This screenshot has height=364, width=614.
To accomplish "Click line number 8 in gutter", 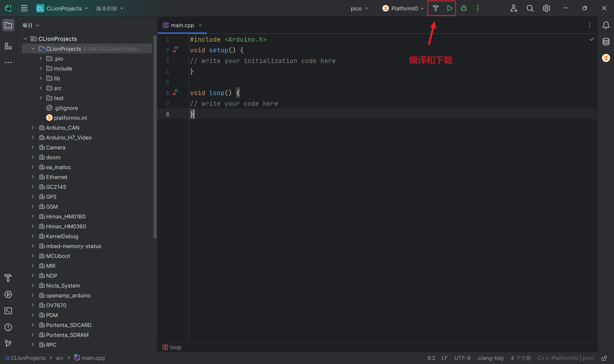I will pyautogui.click(x=167, y=114).
